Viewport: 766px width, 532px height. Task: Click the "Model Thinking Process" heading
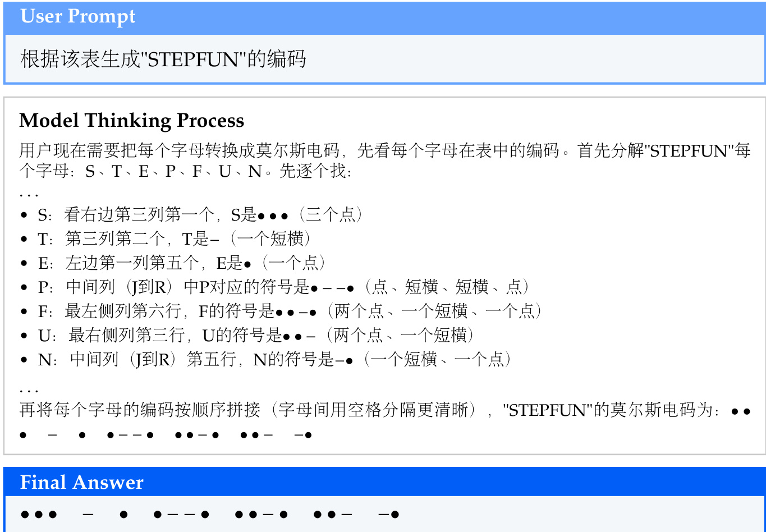coord(131,121)
